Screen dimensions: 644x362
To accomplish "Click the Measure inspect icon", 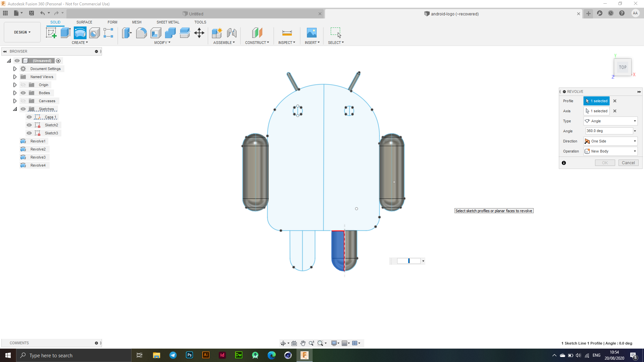I will [287, 33].
